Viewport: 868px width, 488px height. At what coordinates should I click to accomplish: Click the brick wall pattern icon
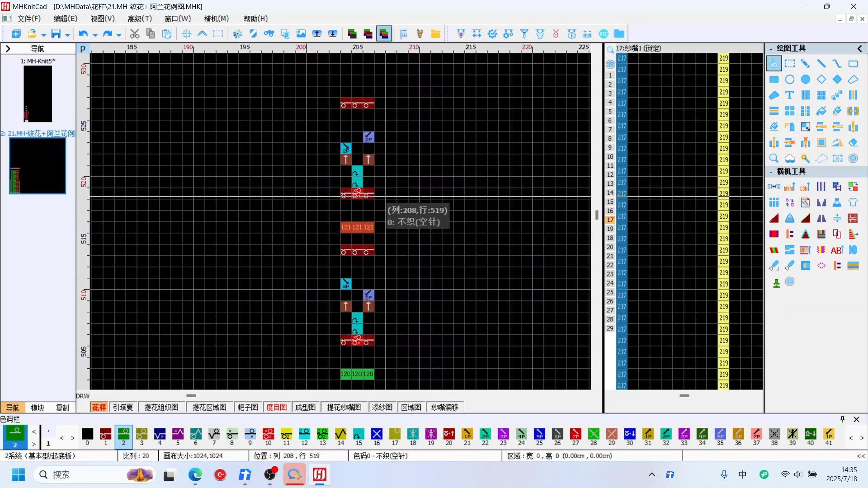853,218
